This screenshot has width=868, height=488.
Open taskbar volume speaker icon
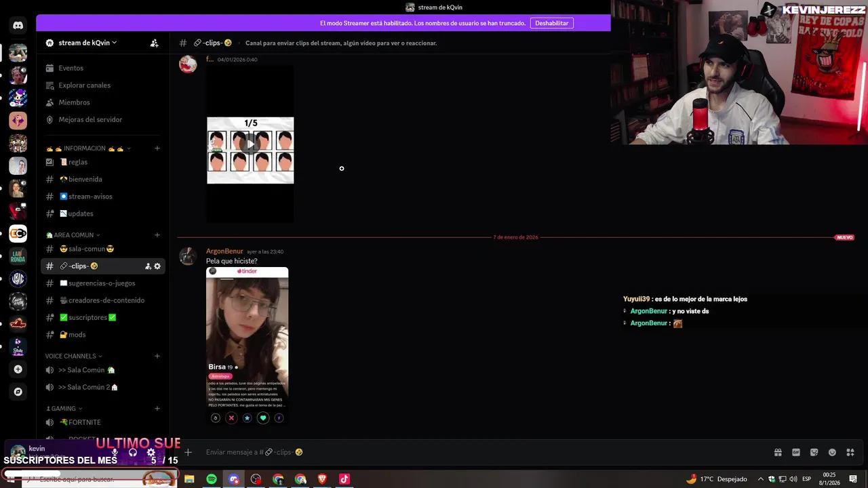click(793, 479)
